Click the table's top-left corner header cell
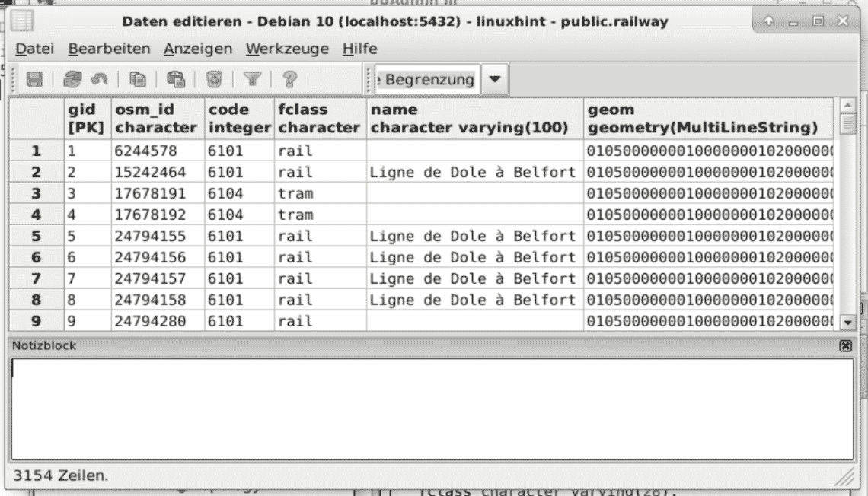 pos(36,119)
